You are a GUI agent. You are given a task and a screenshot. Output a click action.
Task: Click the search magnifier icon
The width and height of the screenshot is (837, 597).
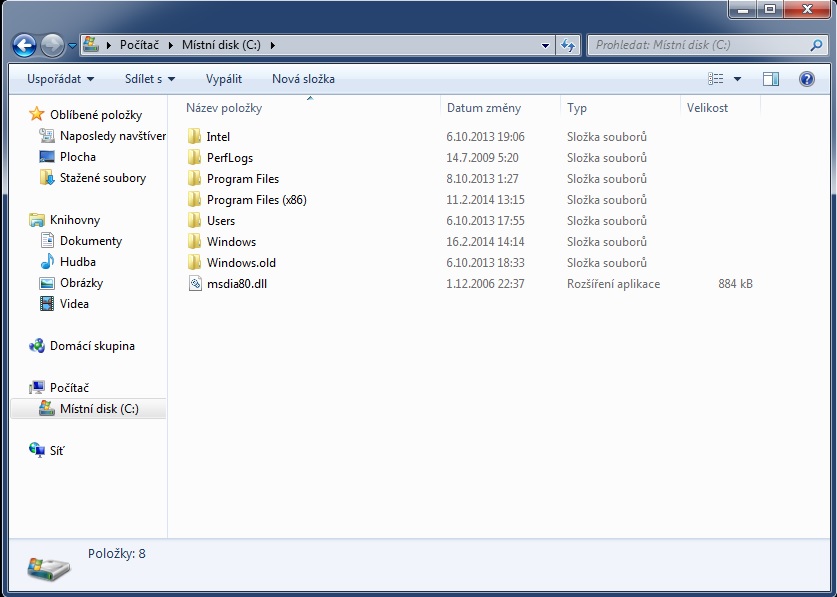coord(816,45)
